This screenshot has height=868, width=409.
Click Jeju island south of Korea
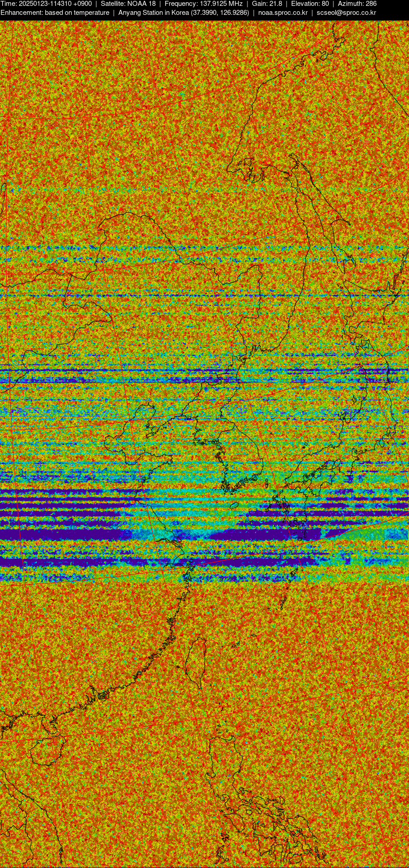click(x=234, y=506)
